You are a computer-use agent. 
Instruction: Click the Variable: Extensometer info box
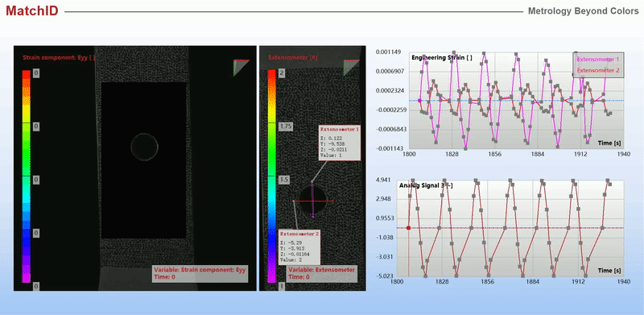coord(321,273)
